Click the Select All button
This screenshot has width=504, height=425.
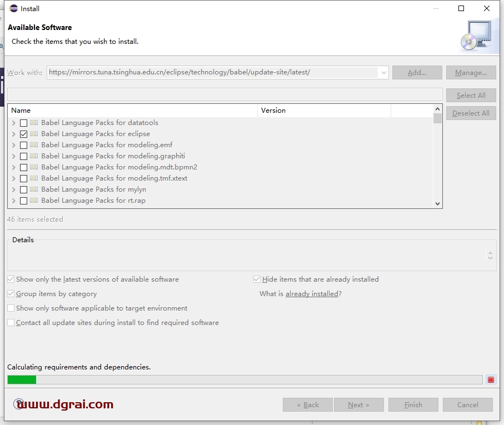point(471,96)
